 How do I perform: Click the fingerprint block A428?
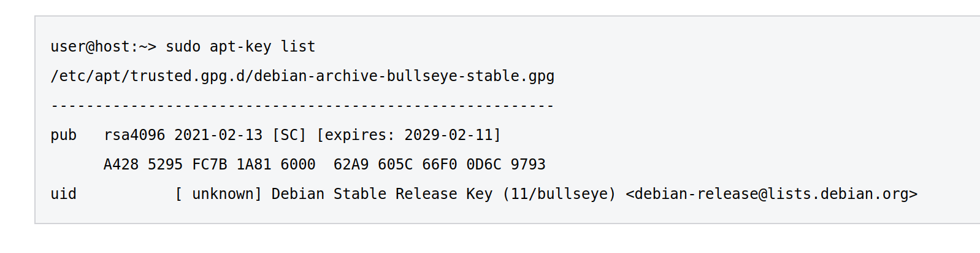121,165
